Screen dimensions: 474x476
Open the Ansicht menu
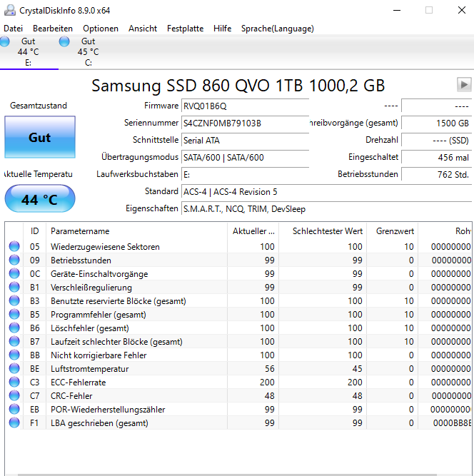pyautogui.click(x=143, y=29)
